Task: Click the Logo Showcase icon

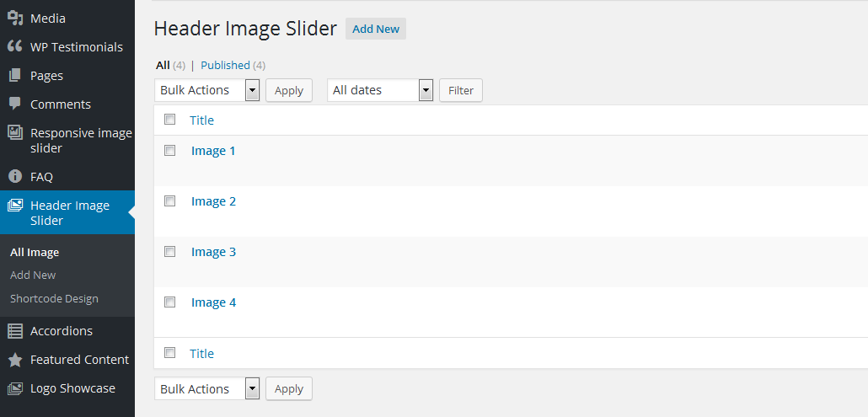Action: click(x=15, y=388)
